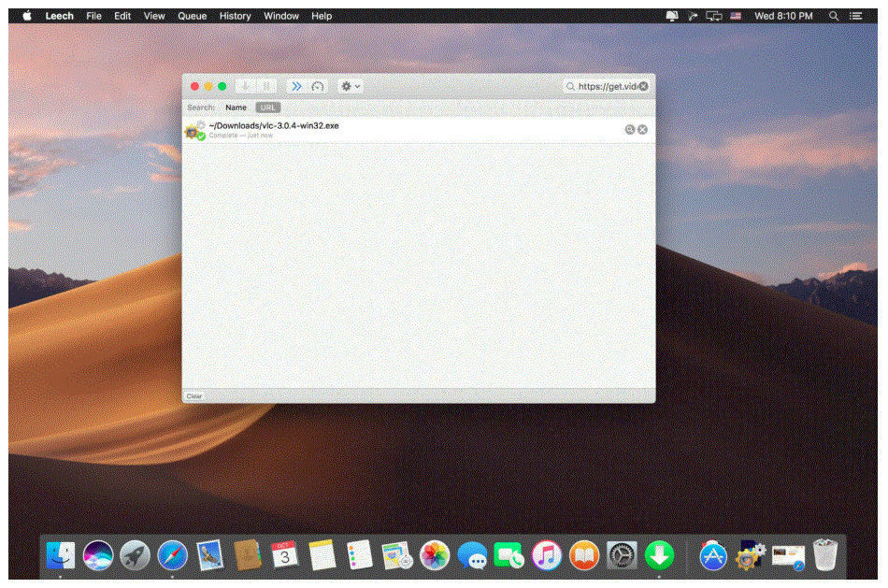Image resolution: width=888 pixels, height=588 pixels.
Task: Clear the search field with the X button
Action: 643,86
